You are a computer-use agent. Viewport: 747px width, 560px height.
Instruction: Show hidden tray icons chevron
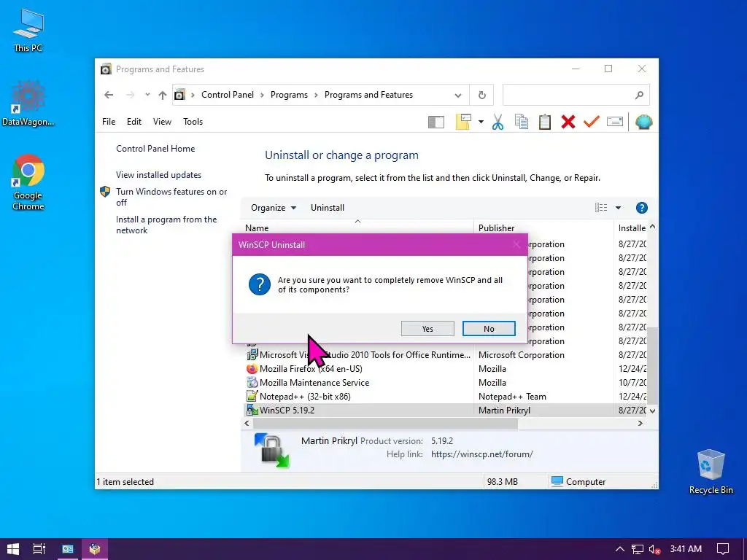pyautogui.click(x=619, y=549)
